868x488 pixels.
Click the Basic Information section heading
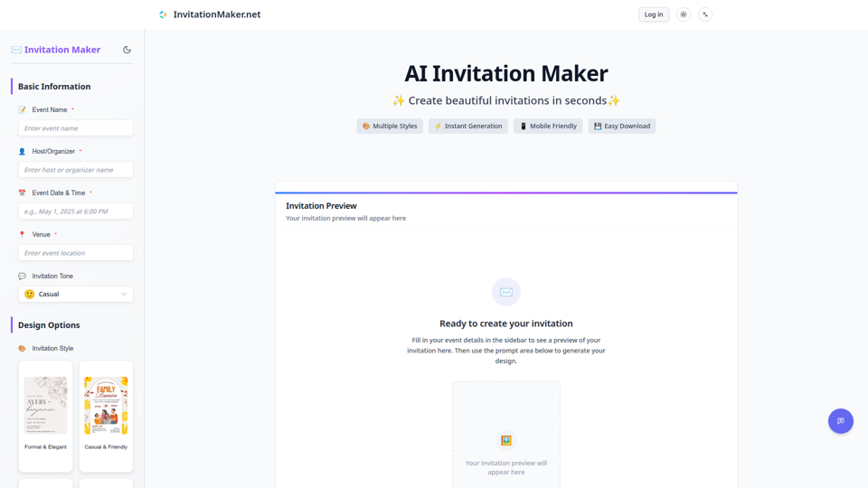54,87
